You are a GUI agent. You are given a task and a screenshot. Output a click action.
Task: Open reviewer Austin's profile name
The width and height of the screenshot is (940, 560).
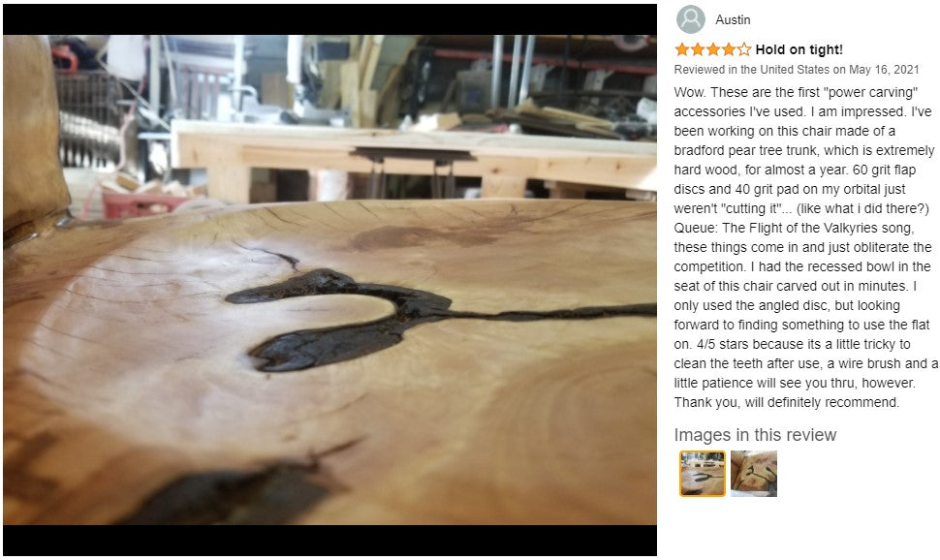[x=733, y=19]
